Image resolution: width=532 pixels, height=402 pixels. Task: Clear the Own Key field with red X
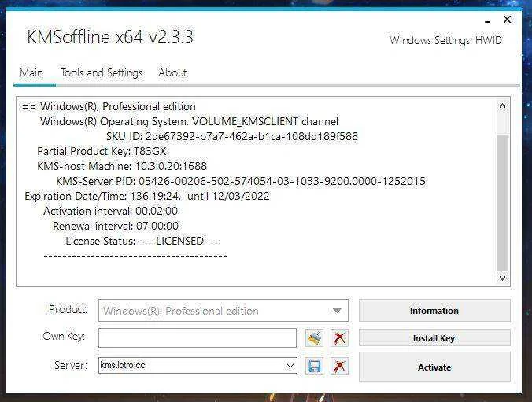339,337
